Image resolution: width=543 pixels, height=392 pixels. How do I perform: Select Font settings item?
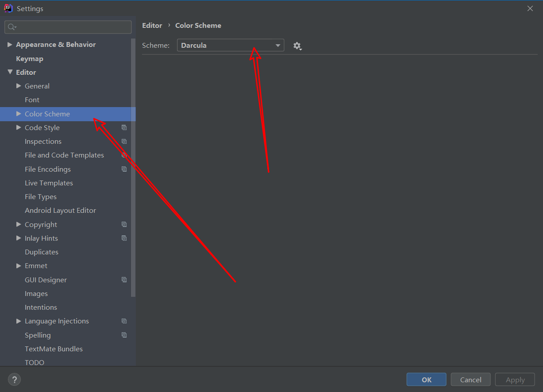(32, 100)
